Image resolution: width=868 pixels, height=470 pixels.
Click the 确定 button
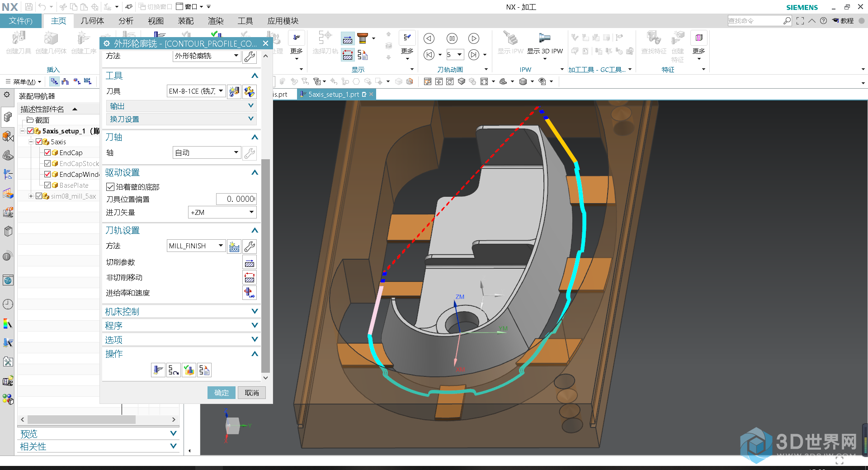[222, 393]
